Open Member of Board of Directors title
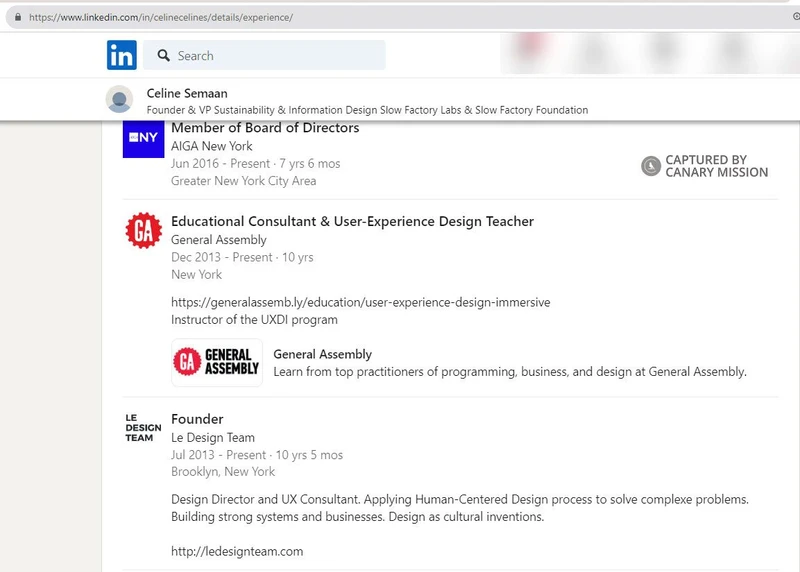The image size is (800, 572). pos(265,128)
